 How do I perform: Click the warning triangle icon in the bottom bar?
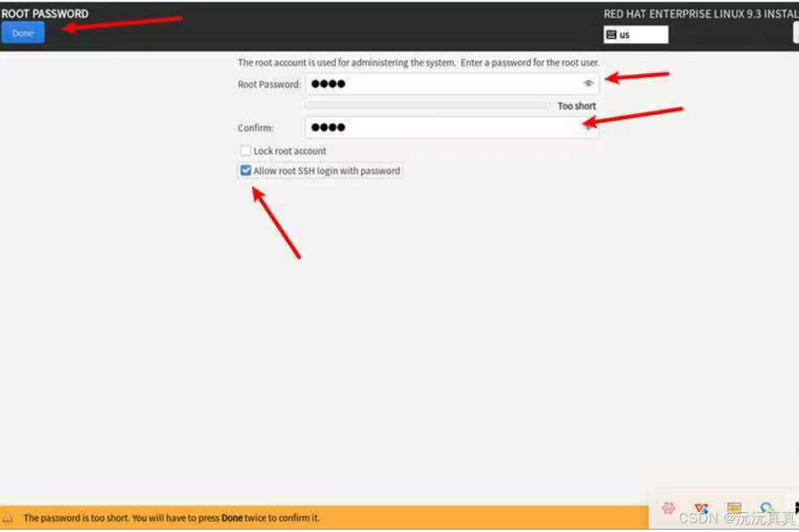9,518
